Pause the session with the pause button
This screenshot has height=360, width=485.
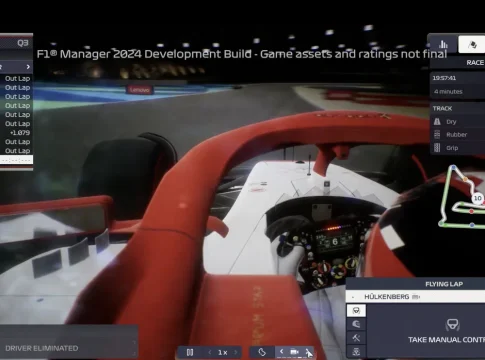[190, 352]
